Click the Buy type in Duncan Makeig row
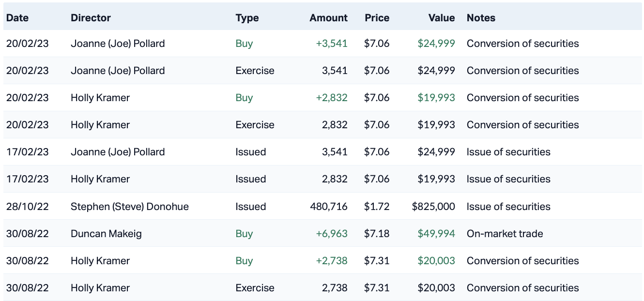The height and width of the screenshot is (301, 644). coord(244,234)
